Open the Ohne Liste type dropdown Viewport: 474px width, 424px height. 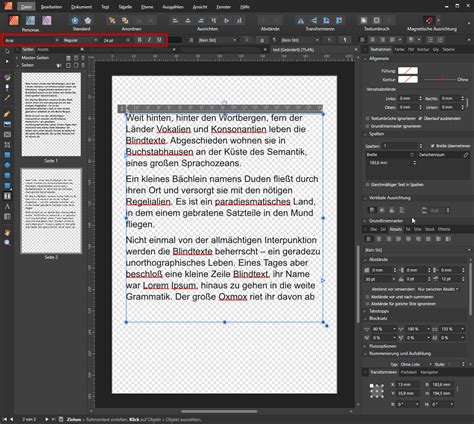pos(416,364)
